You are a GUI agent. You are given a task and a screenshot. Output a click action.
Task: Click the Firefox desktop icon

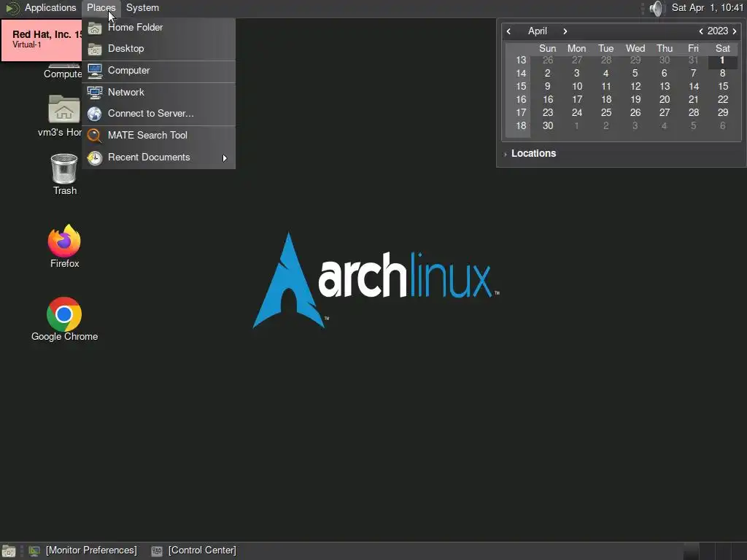point(64,246)
